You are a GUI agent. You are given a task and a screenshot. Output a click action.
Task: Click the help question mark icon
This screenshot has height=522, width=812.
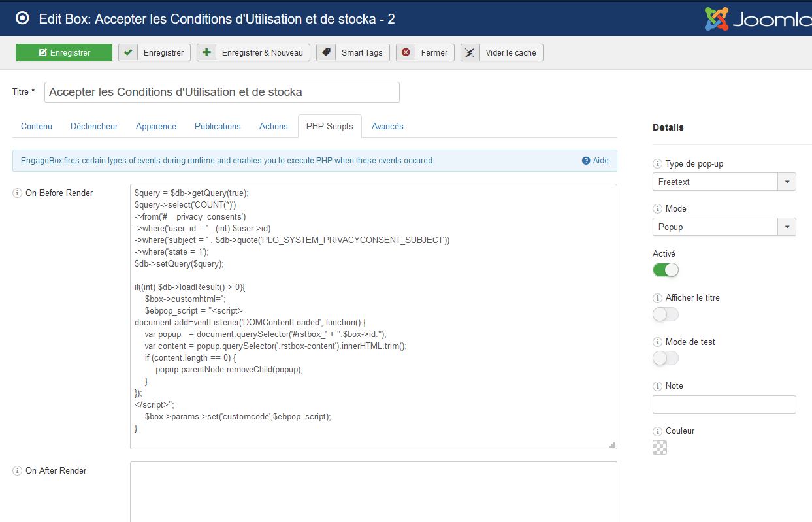tap(586, 161)
